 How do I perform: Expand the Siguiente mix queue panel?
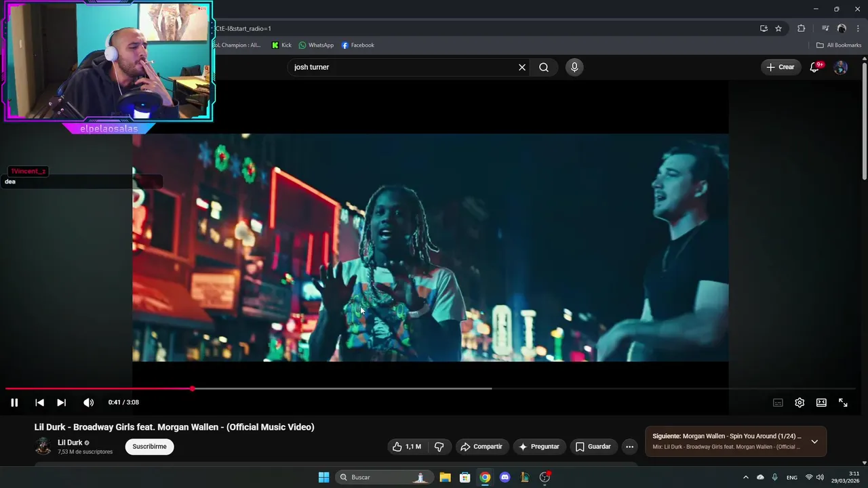coord(814,442)
